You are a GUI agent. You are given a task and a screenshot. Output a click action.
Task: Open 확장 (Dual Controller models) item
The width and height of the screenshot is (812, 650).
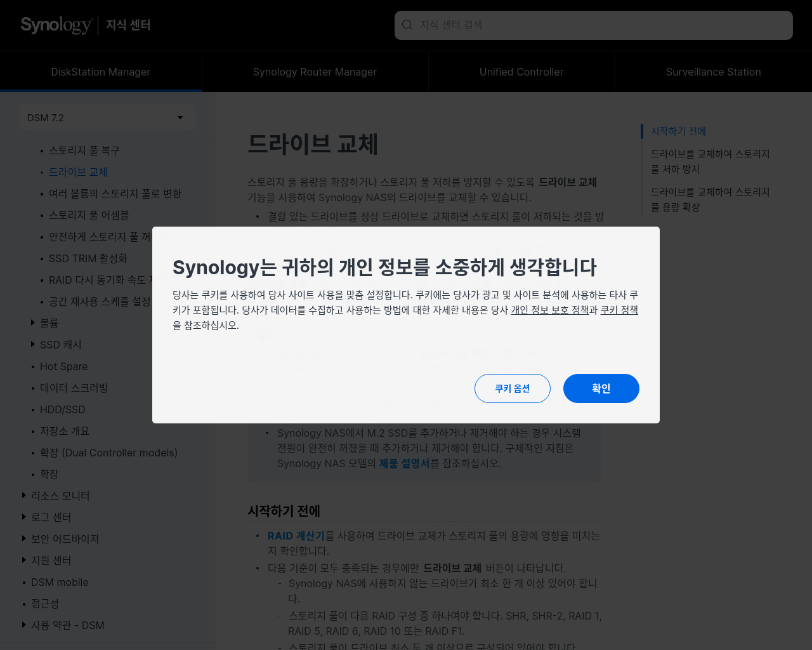point(108,453)
